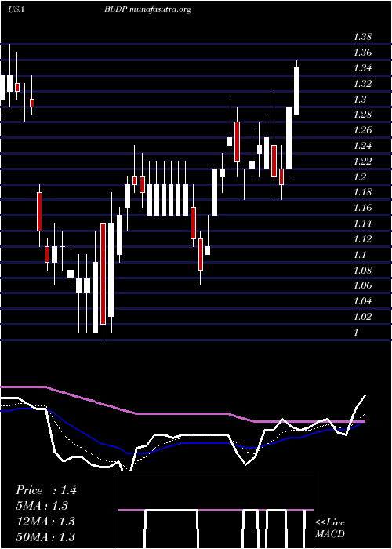Click the 1.2 price axis label
This screenshot has height=549, width=392.
click(x=360, y=176)
